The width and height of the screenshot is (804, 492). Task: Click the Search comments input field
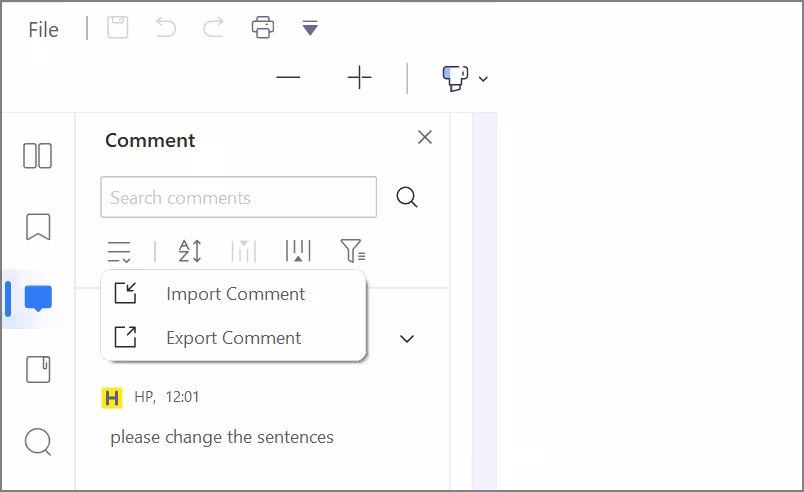point(238,197)
